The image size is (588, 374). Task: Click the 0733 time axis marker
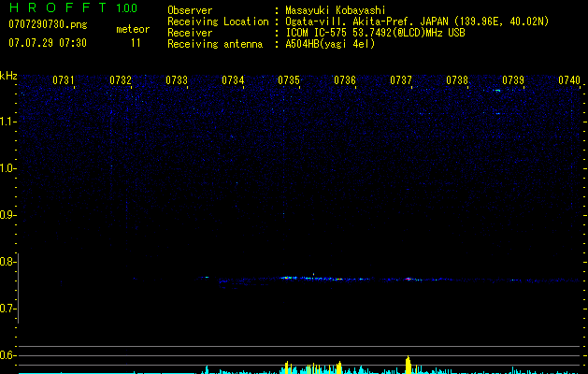click(177, 80)
